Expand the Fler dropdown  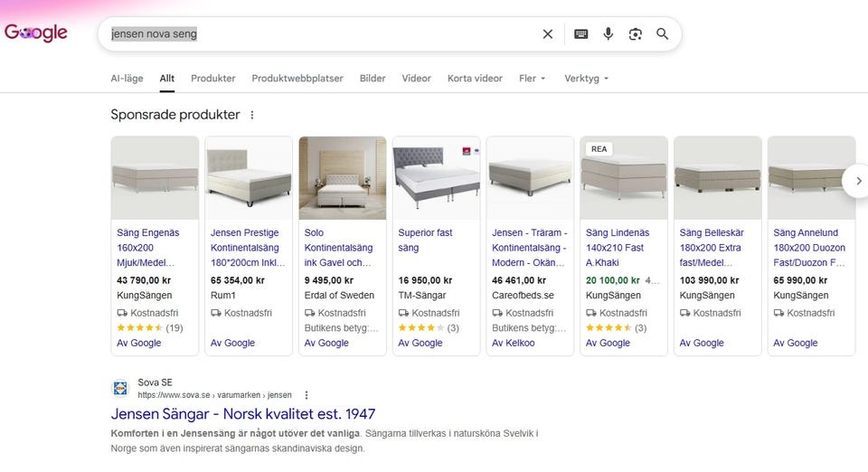[532, 78]
